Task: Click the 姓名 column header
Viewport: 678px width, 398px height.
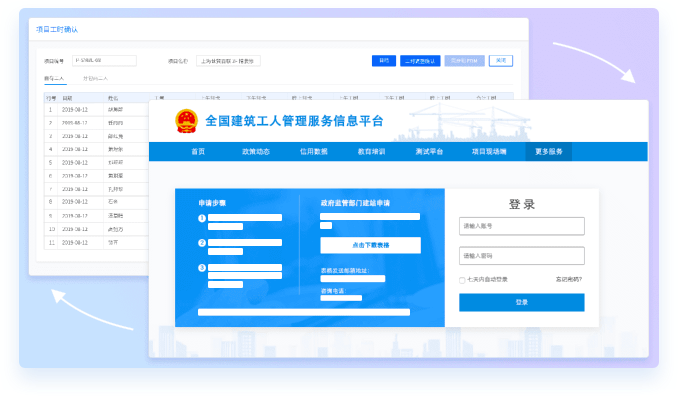Action: (x=113, y=98)
